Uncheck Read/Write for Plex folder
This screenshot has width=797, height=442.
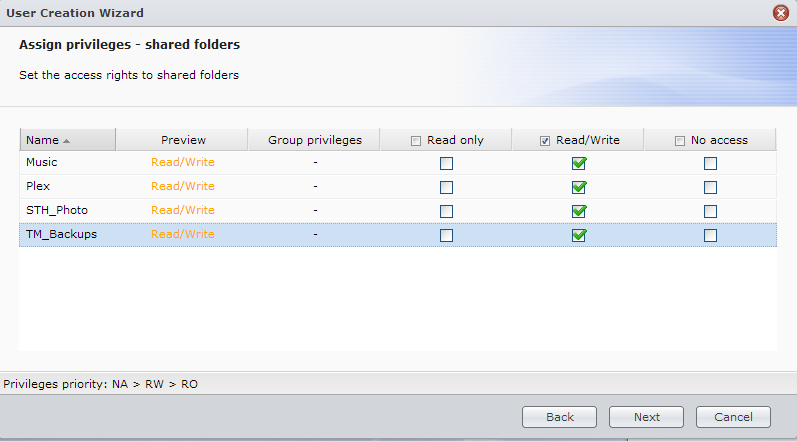[578, 187]
